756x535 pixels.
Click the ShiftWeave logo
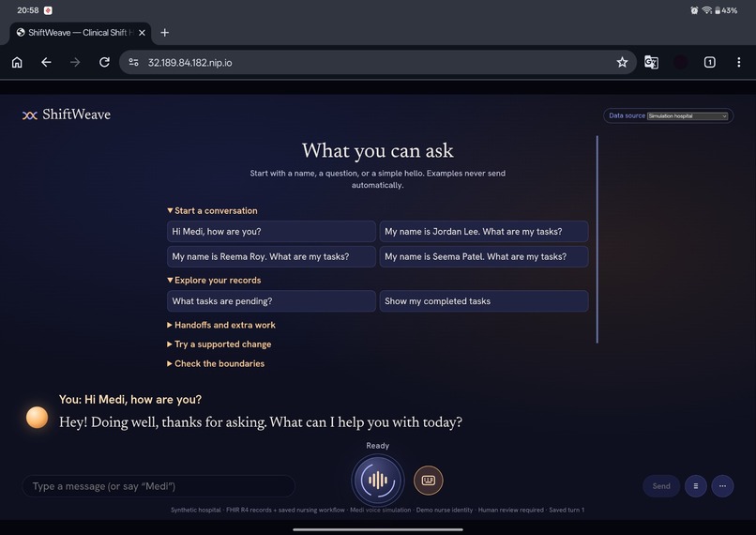click(x=67, y=115)
